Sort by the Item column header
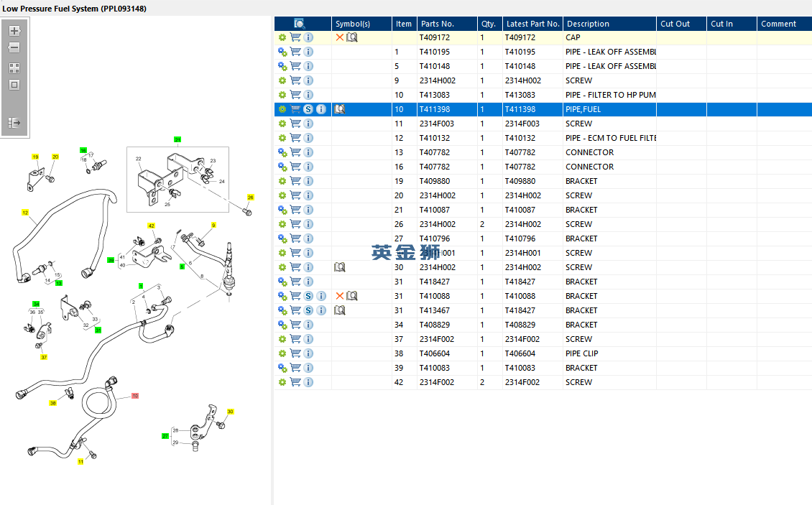The height and width of the screenshot is (505, 812). point(405,24)
